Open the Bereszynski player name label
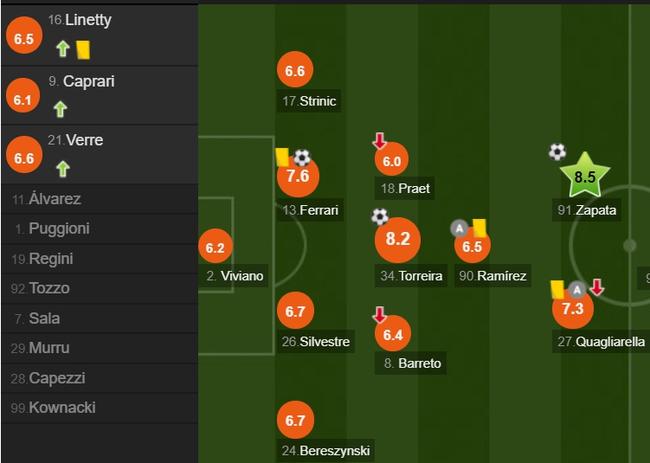This screenshot has width=650, height=463. pos(325,451)
